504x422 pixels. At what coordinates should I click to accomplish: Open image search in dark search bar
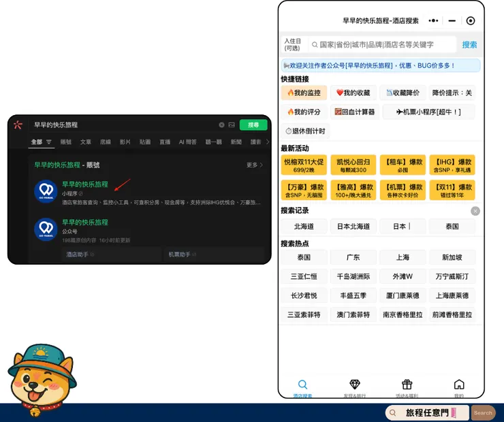point(232,125)
